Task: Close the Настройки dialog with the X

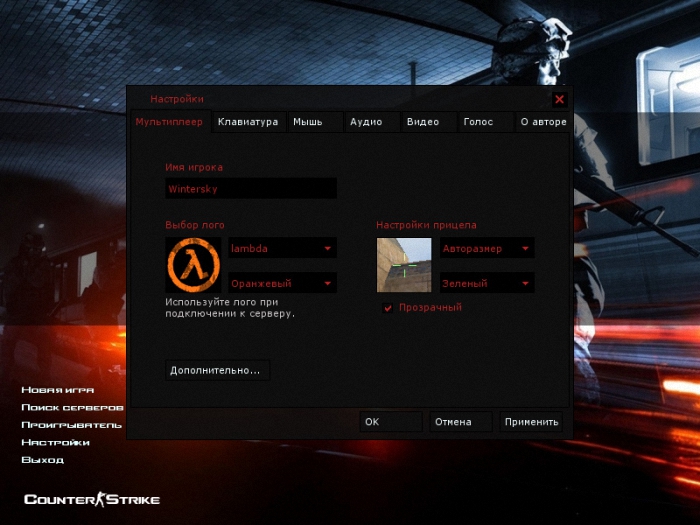Action: coord(559,99)
